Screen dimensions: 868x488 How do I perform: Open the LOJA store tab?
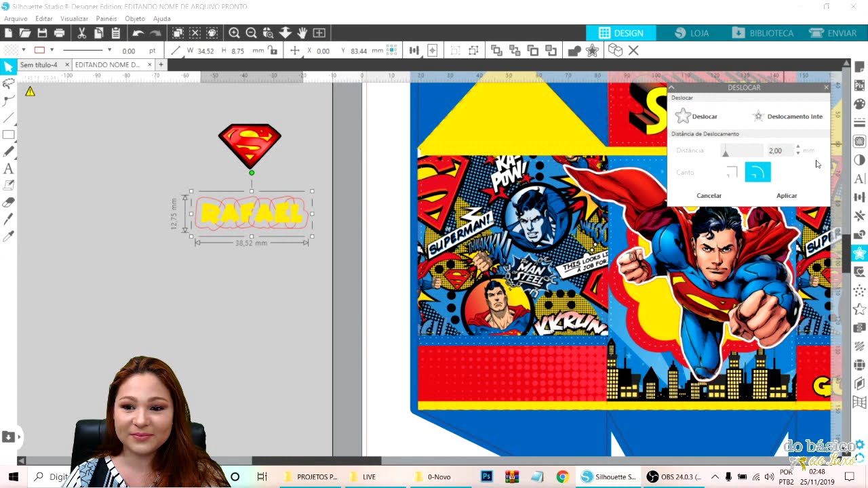692,33
